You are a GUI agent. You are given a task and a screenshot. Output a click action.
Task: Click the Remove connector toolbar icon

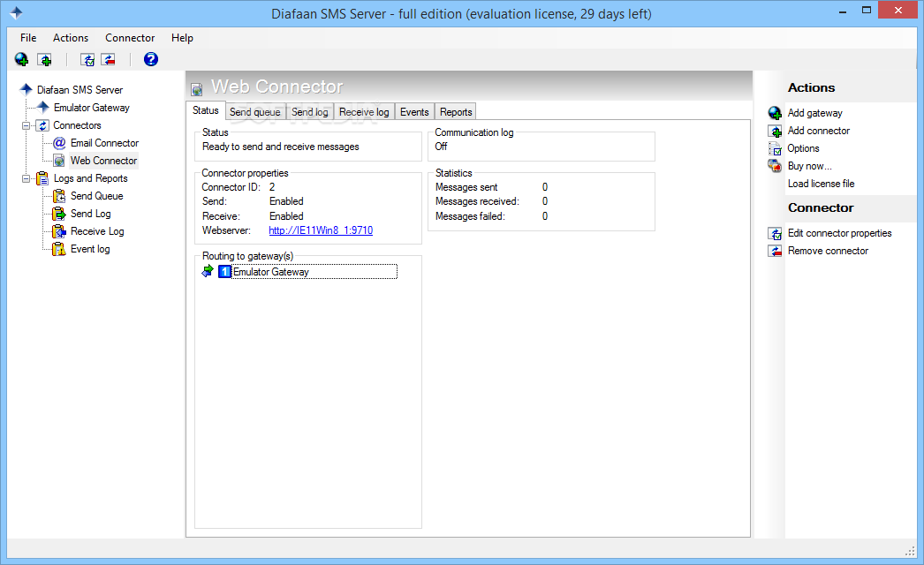[108, 59]
